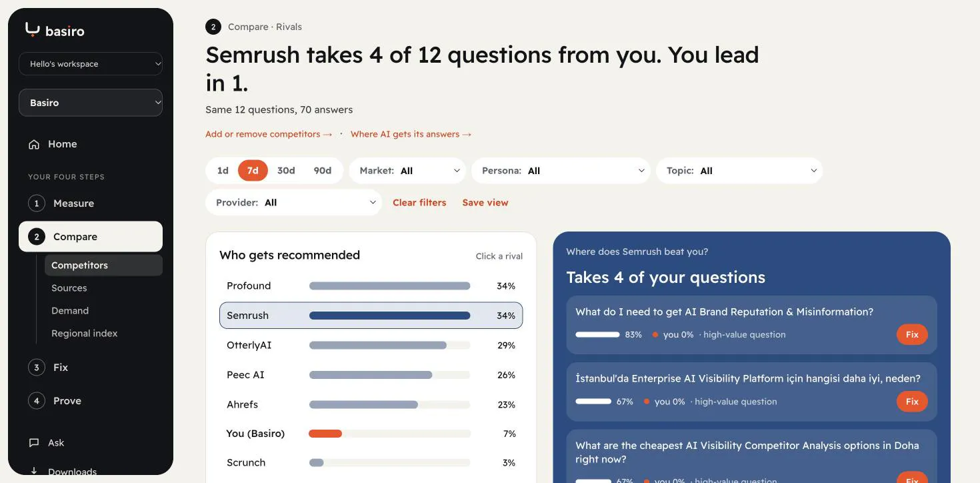Click the Clear filters link
980x483 pixels.
[419, 203]
